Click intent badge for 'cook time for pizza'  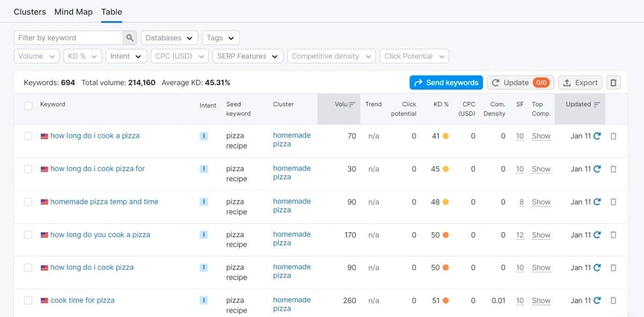click(x=203, y=300)
